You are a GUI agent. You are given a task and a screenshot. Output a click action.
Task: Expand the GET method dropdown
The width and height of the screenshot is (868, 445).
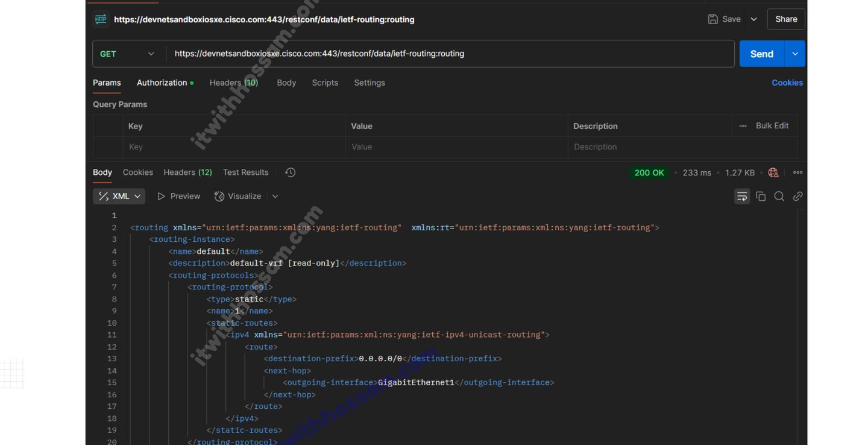coord(129,54)
